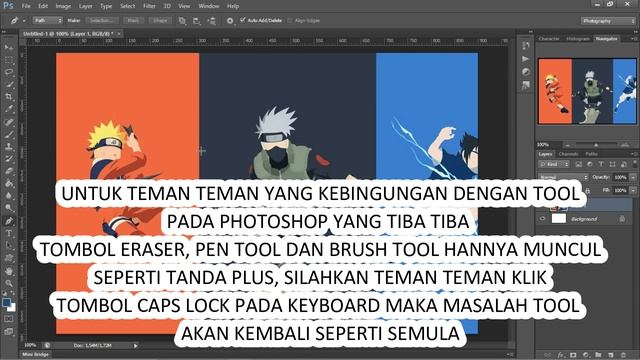Open the Layers panel flyout menu

[x=634, y=154]
